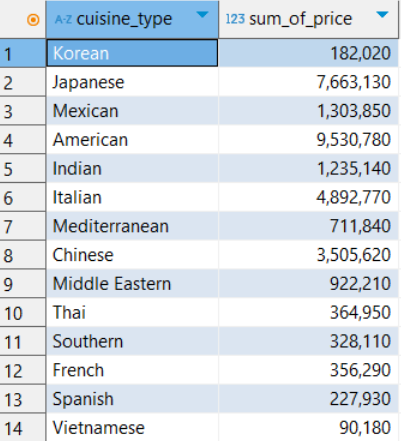Click the value 227,930

pyautogui.click(x=360, y=399)
